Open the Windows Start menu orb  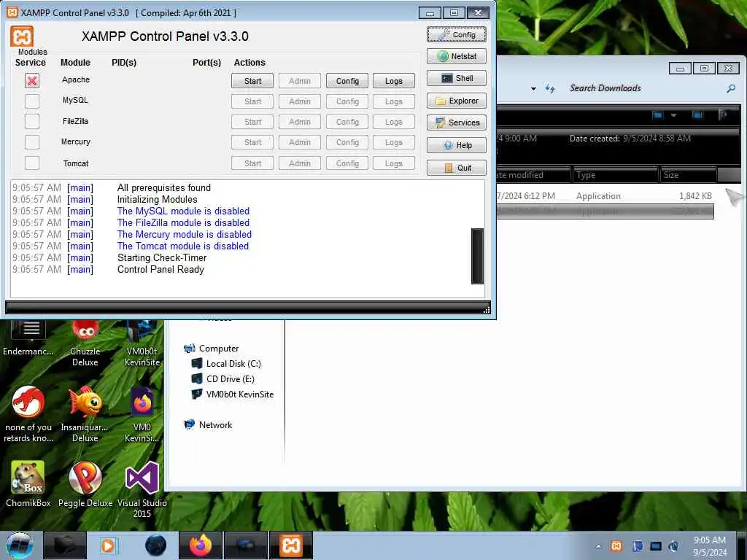20,545
